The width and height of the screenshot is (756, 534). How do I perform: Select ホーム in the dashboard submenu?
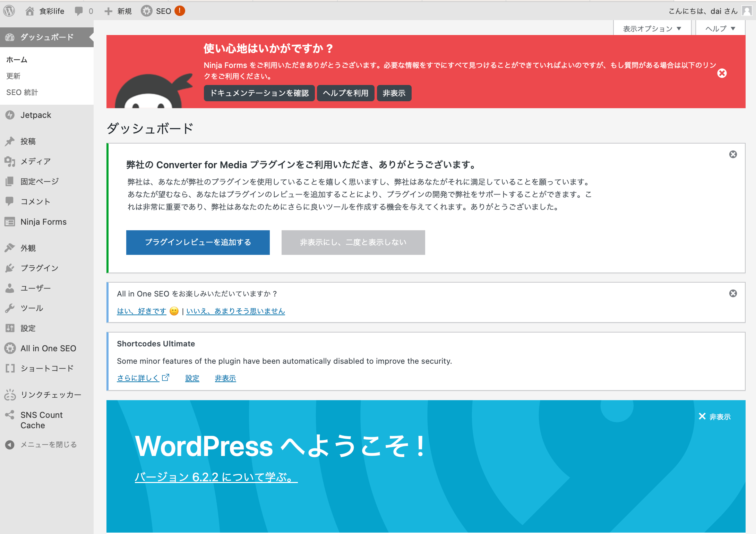17,60
